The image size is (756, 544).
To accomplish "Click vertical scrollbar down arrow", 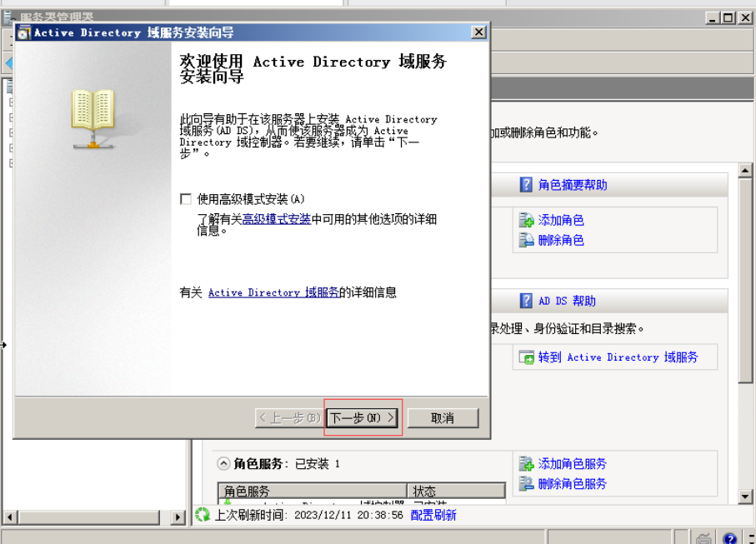I will click(745, 497).
